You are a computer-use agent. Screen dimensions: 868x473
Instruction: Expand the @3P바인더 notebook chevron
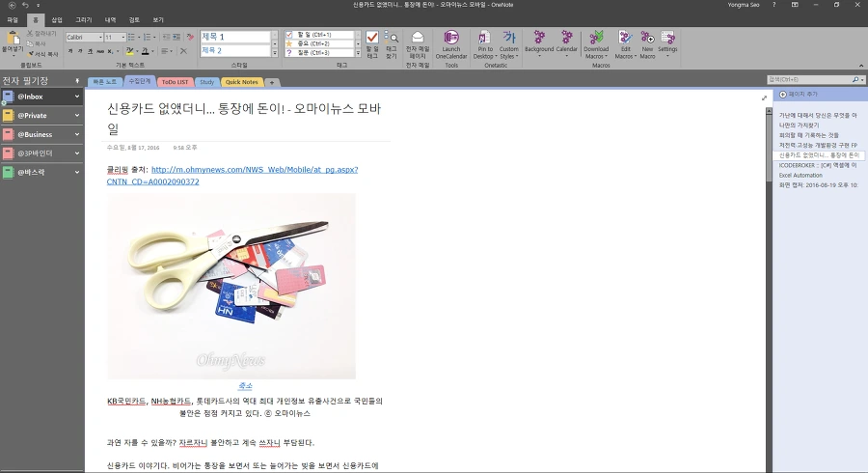click(x=77, y=153)
